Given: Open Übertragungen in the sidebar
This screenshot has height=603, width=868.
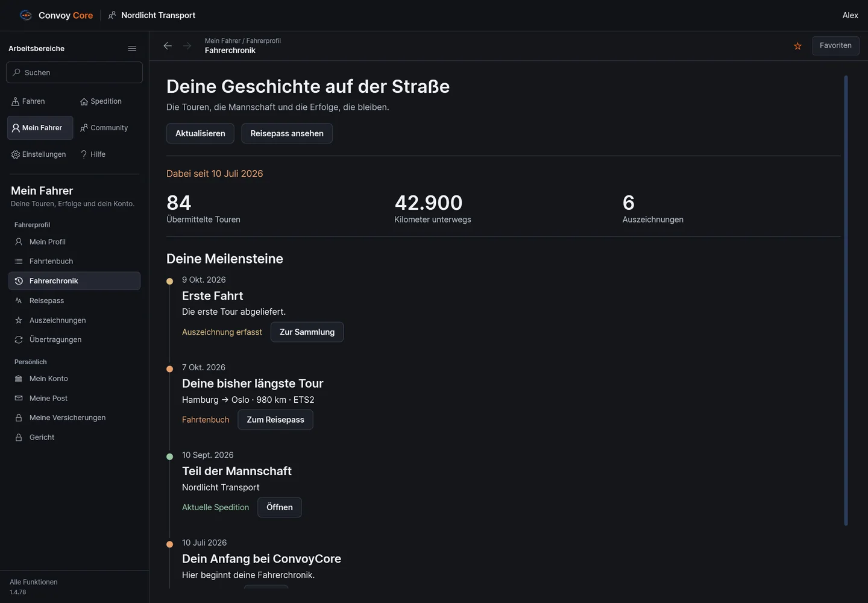Looking at the screenshot, I should 74,339.
